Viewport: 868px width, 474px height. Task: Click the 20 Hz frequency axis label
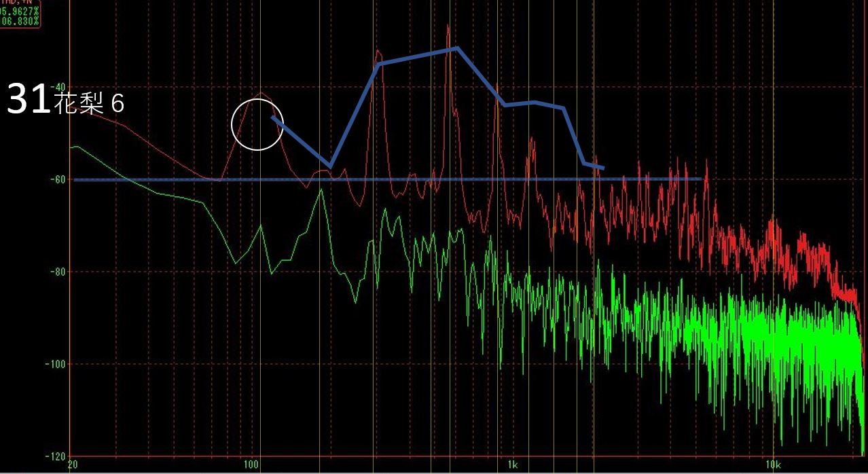pos(72,466)
